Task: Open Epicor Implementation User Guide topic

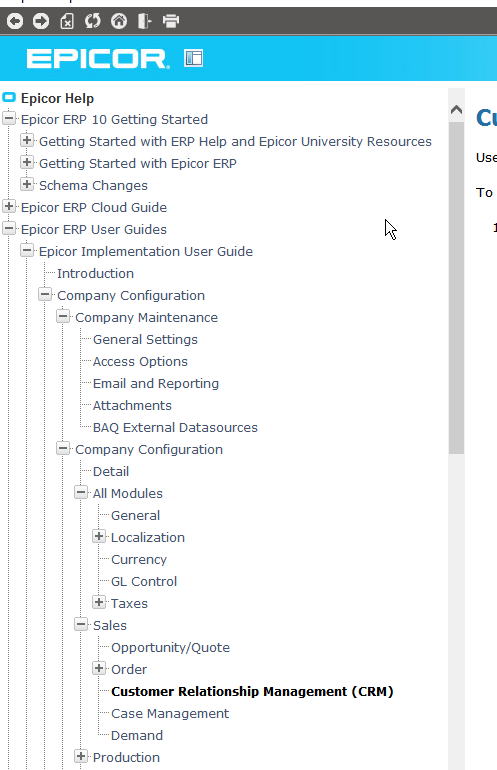Action: [146, 251]
